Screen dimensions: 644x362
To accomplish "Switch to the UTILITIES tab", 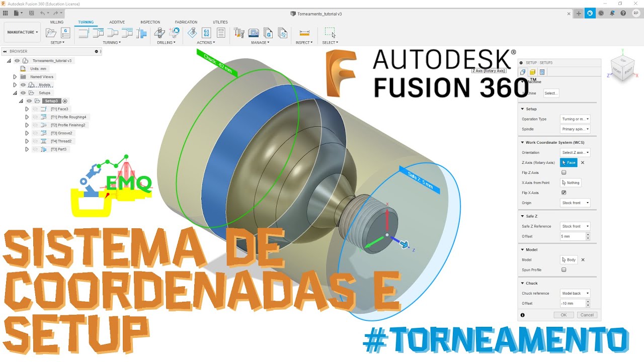I will point(220,22).
